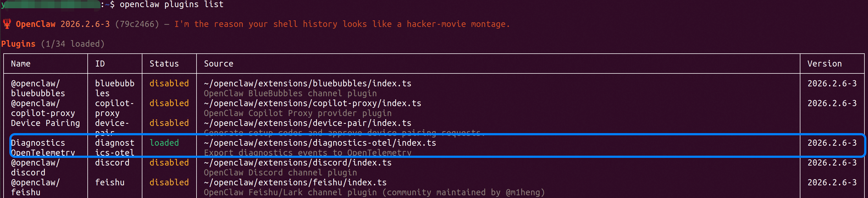Select the 'ID' column header

(100, 64)
